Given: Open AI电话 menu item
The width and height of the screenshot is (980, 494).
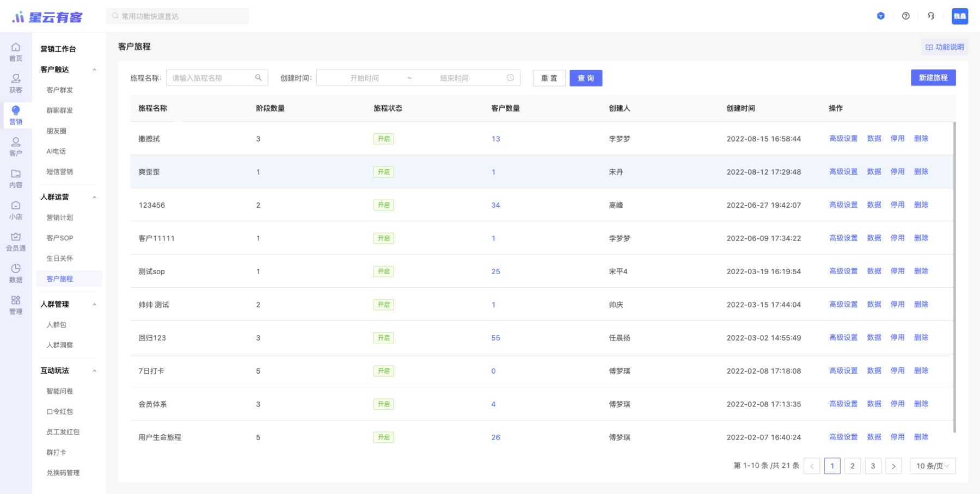Looking at the screenshot, I should click(x=56, y=151).
